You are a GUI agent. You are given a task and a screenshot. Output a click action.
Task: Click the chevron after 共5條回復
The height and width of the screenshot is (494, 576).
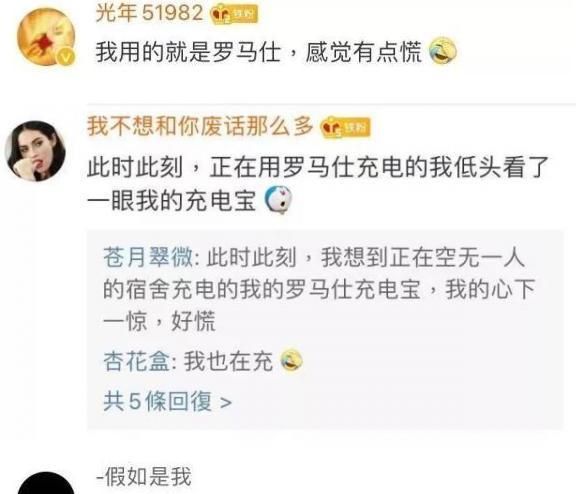coord(226,402)
